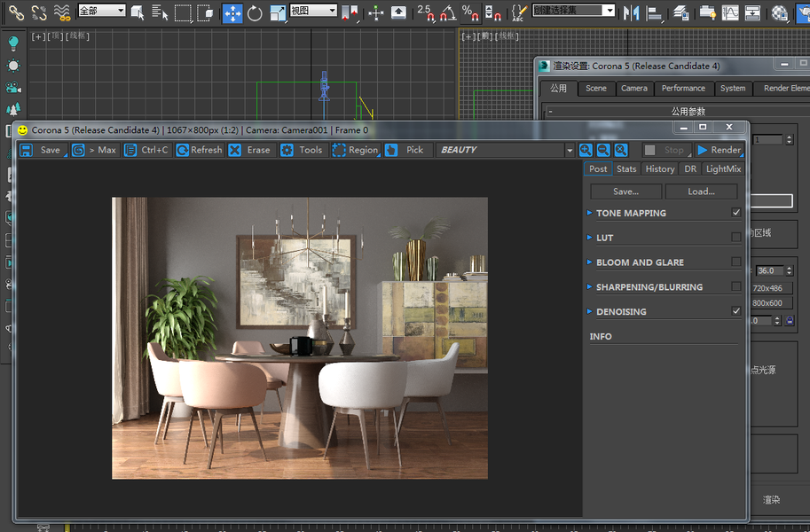Click Save in the frame buffer toolbar
This screenshot has width=810, height=532.
[x=43, y=150]
